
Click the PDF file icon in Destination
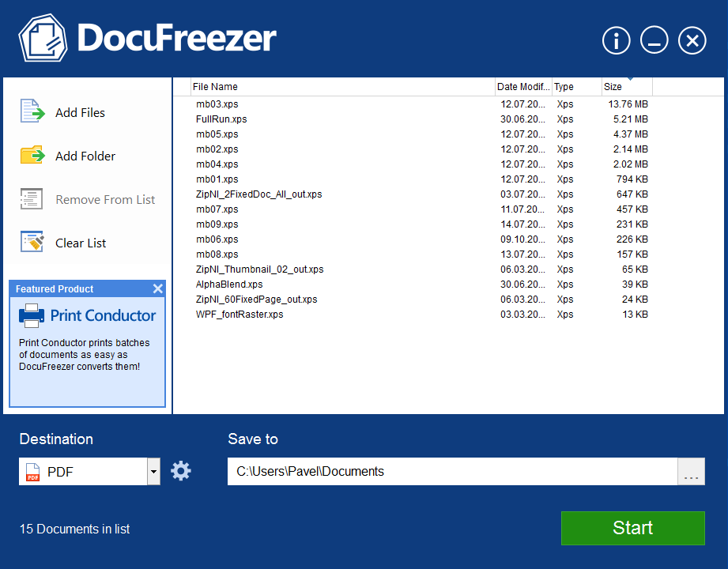tap(32, 472)
